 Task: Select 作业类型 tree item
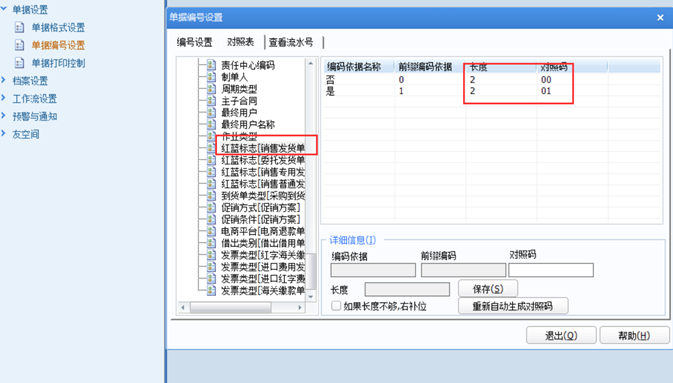point(239,137)
